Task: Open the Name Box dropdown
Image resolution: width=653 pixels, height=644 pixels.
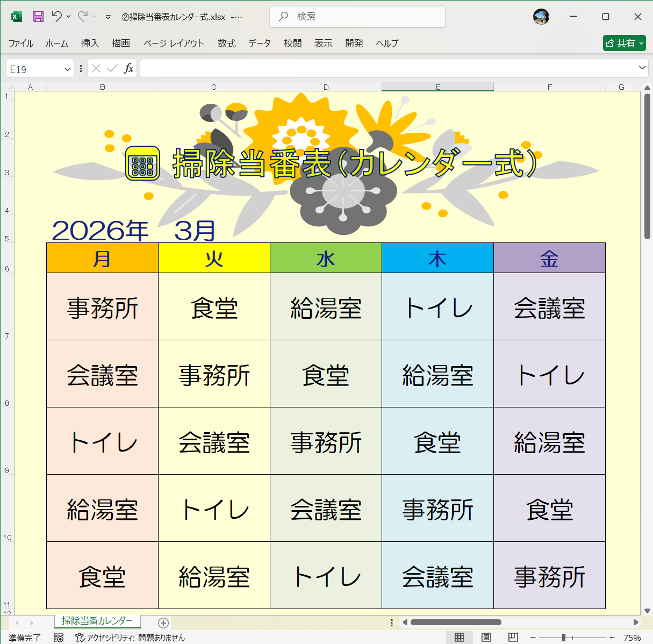Action: (67, 68)
